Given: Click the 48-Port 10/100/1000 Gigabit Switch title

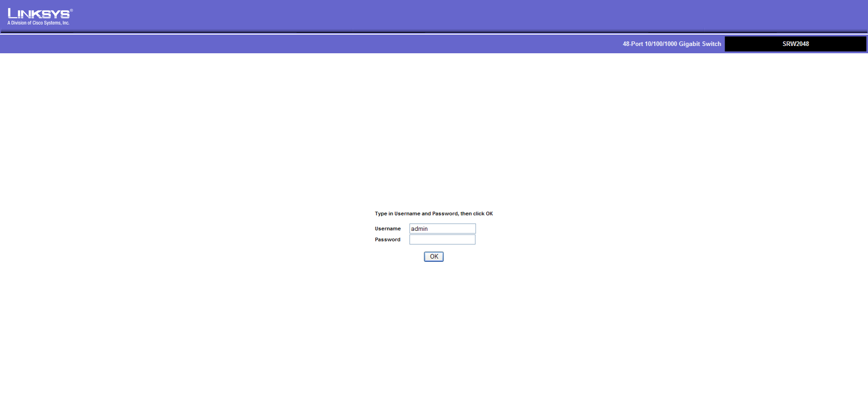Looking at the screenshot, I should [x=671, y=44].
